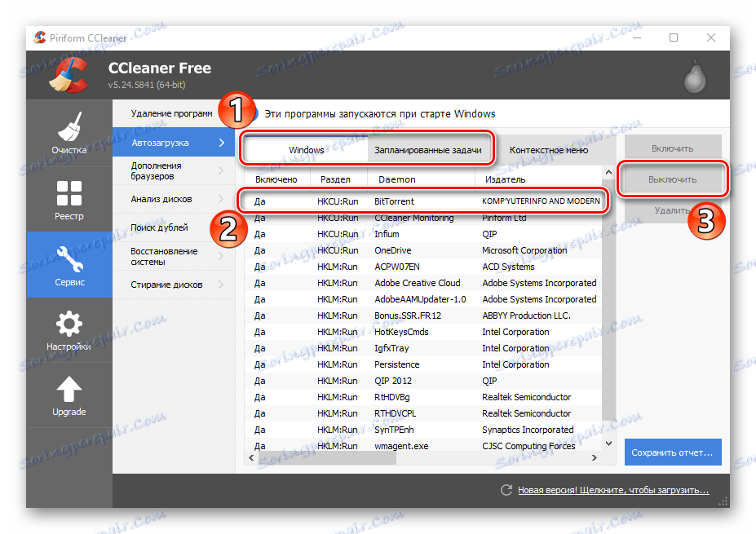This screenshot has height=534, width=756.
Task: Select Удаление программ menu item
Action: (x=171, y=114)
